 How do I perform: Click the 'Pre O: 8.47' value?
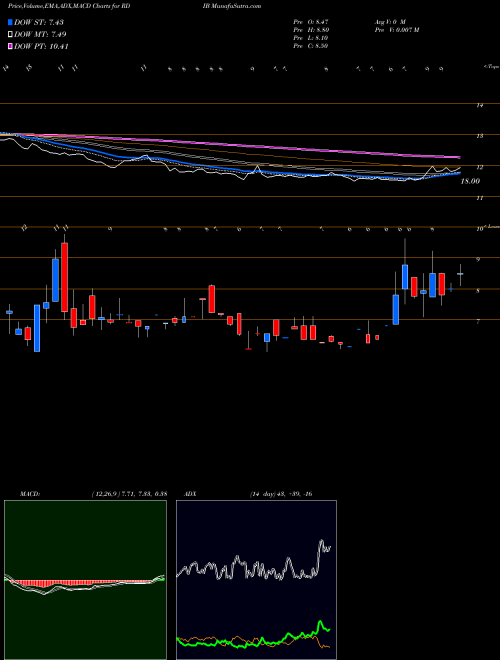(311, 21)
